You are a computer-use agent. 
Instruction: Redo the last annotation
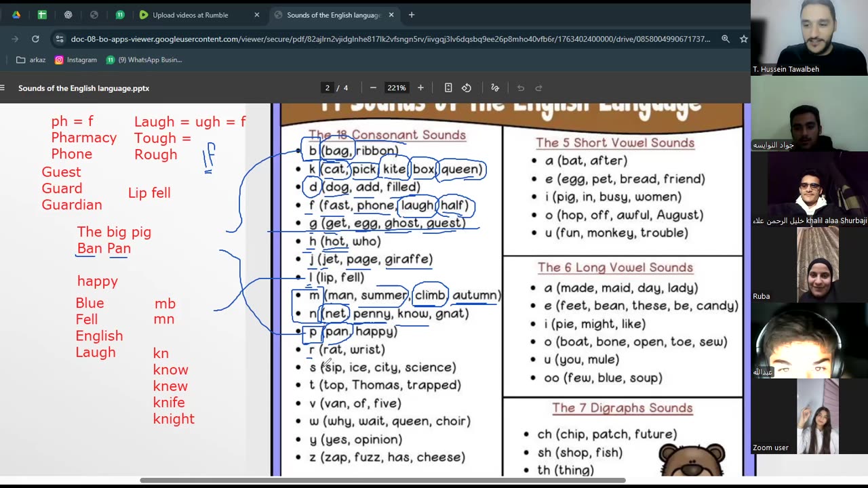[x=539, y=88]
